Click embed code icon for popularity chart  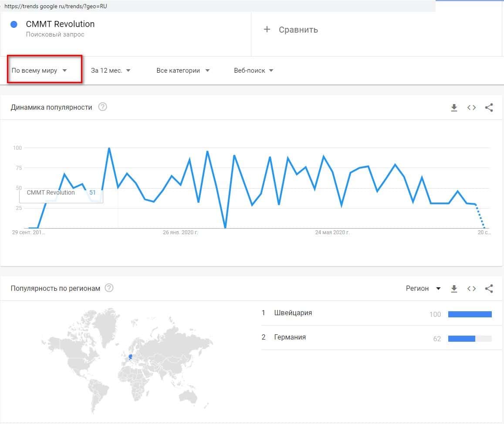[471, 108]
